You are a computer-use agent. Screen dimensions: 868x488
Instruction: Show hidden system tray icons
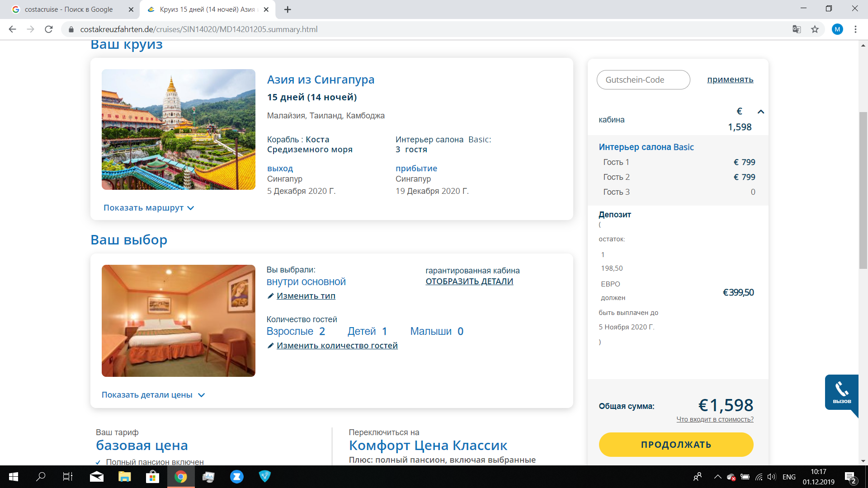click(x=717, y=477)
